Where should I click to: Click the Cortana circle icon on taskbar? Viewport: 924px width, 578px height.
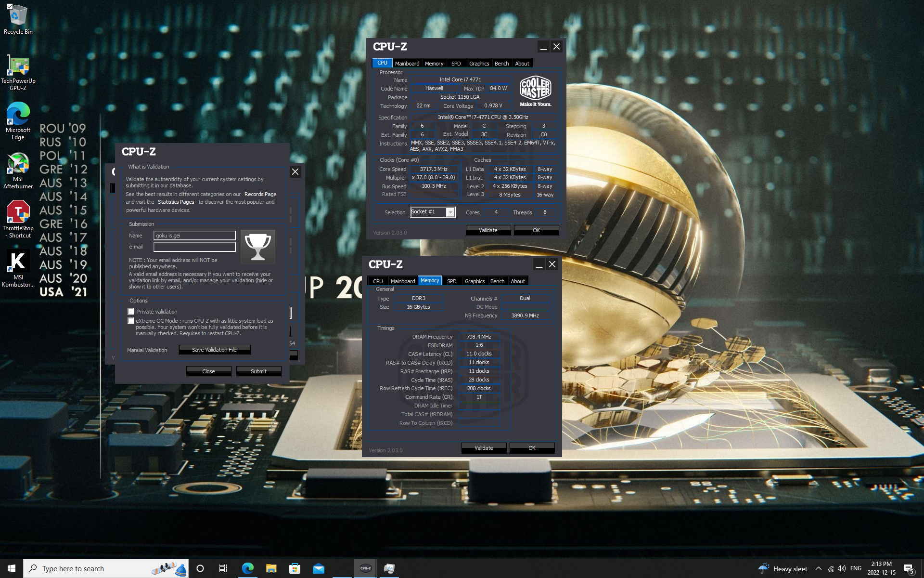coord(200,568)
